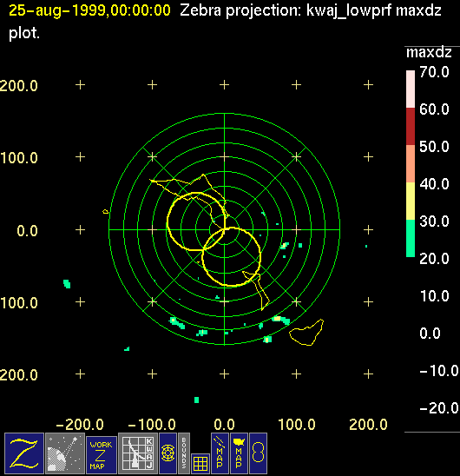
Task: Click the yellow island outline southeast of radar
Action: click(x=306, y=333)
